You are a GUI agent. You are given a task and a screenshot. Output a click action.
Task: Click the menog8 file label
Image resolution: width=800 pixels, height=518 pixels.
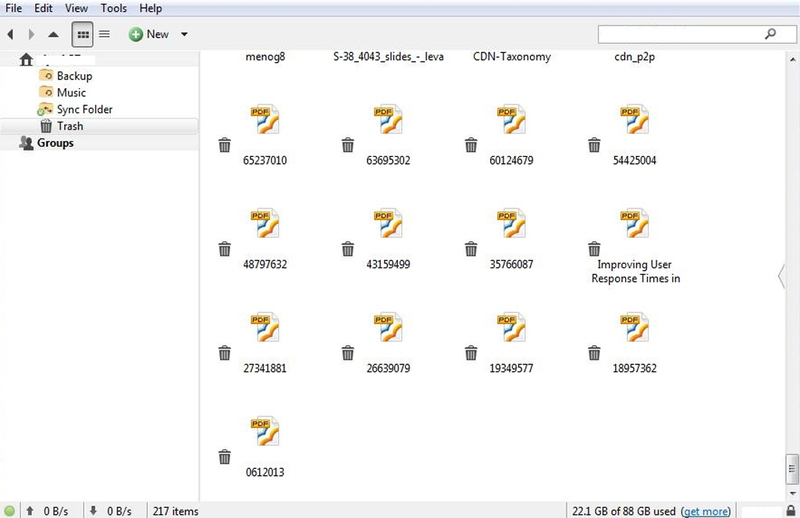tap(265, 57)
